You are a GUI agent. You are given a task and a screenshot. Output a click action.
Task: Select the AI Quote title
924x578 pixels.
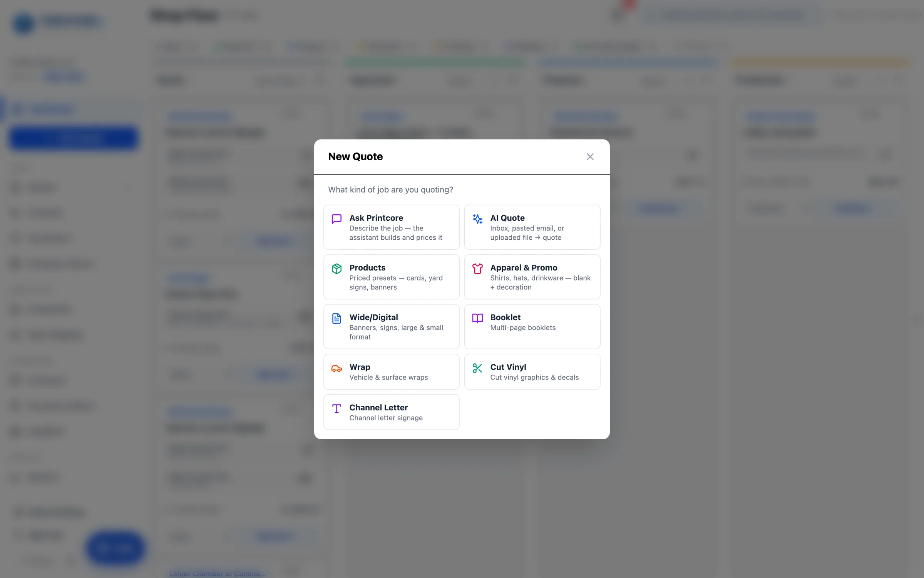coord(507,218)
